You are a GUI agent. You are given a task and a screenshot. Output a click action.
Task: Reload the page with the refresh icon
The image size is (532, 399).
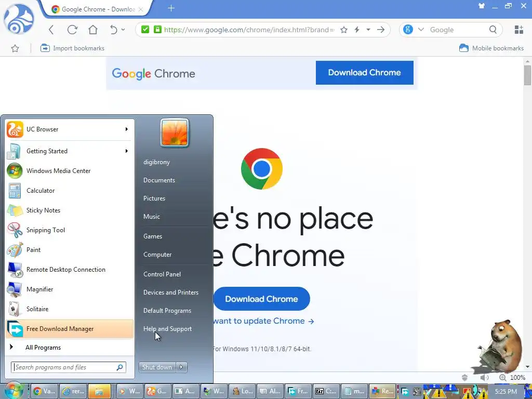pos(72,30)
